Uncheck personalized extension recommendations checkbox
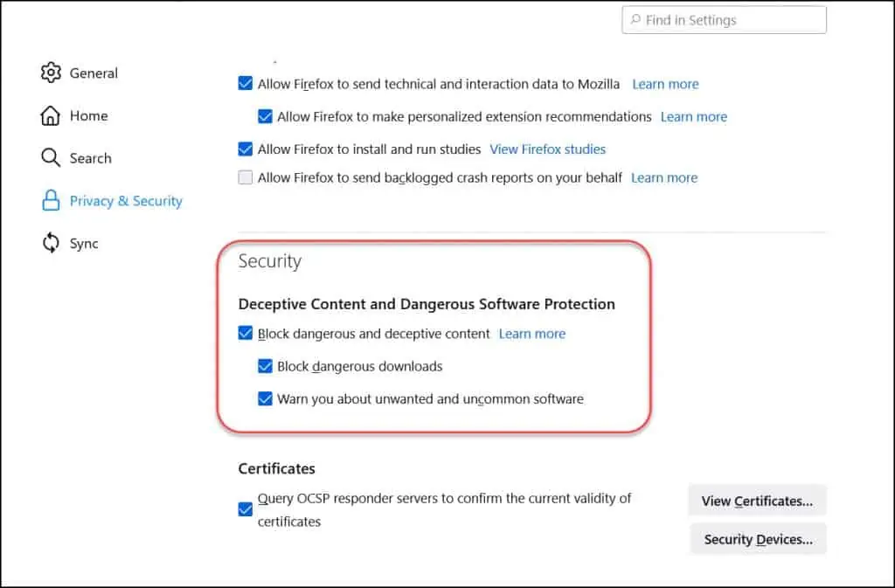 (x=265, y=116)
